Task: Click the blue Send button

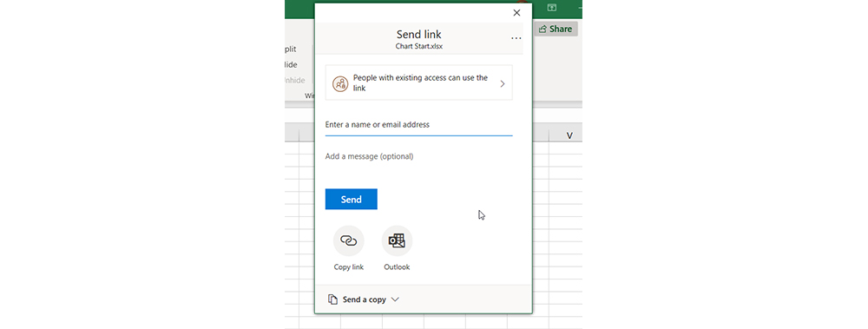Action: [x=351, y=200]
